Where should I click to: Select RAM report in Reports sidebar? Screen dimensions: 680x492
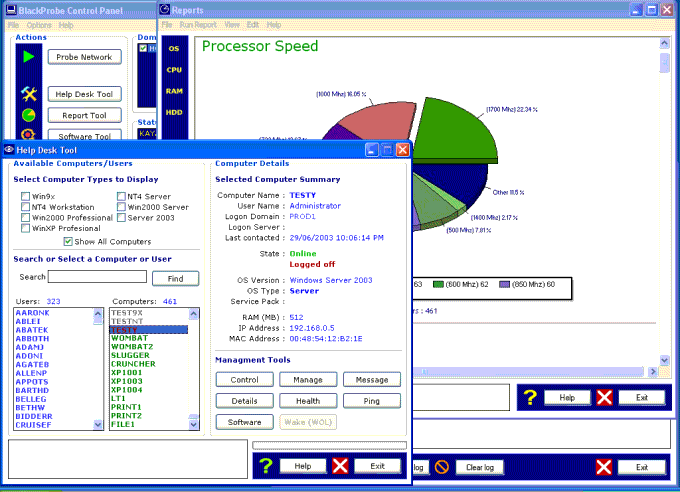(x=174, y=91)
